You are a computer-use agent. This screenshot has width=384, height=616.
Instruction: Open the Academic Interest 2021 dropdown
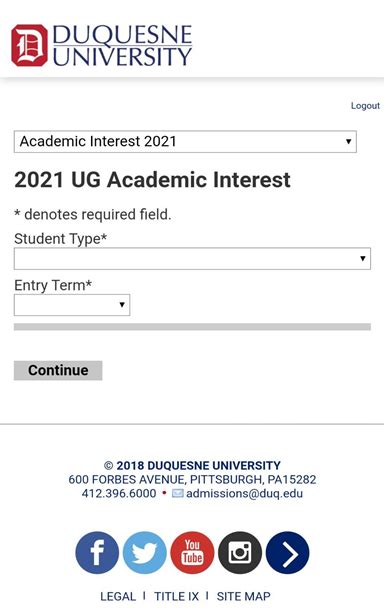click(185, 141)
